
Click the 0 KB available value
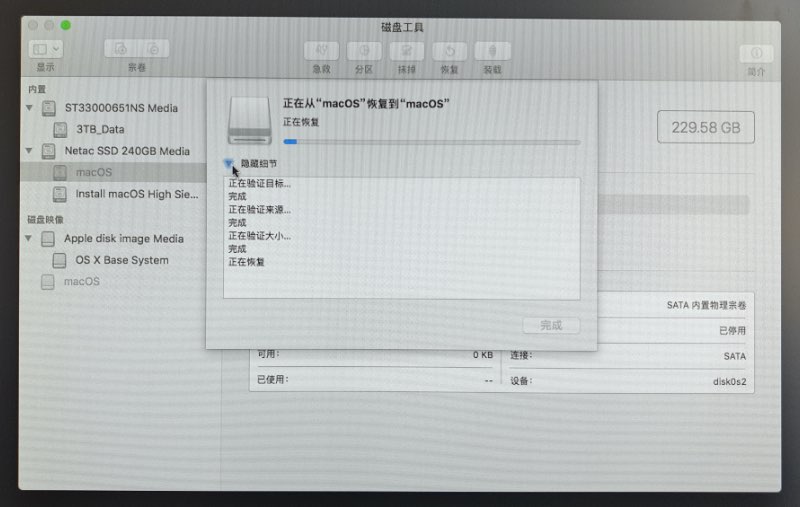(x=483, y=355)
